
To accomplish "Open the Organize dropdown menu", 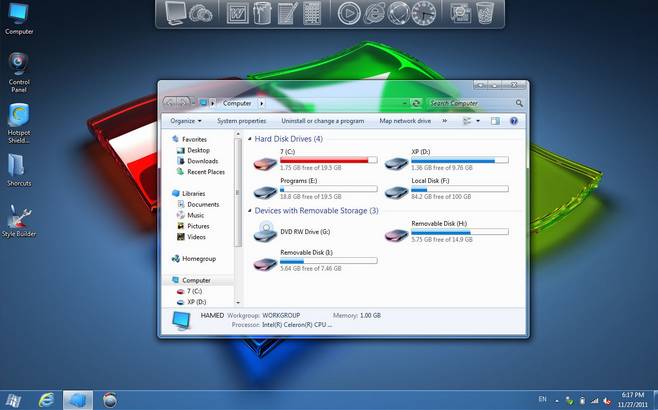I will 186,121.
